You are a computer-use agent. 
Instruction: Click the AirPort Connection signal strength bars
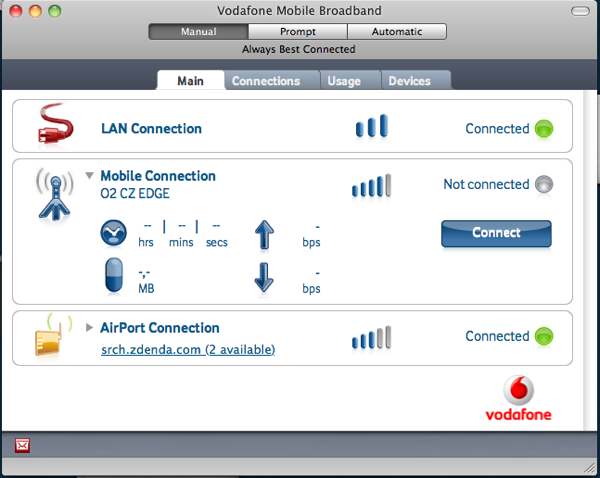371,338
